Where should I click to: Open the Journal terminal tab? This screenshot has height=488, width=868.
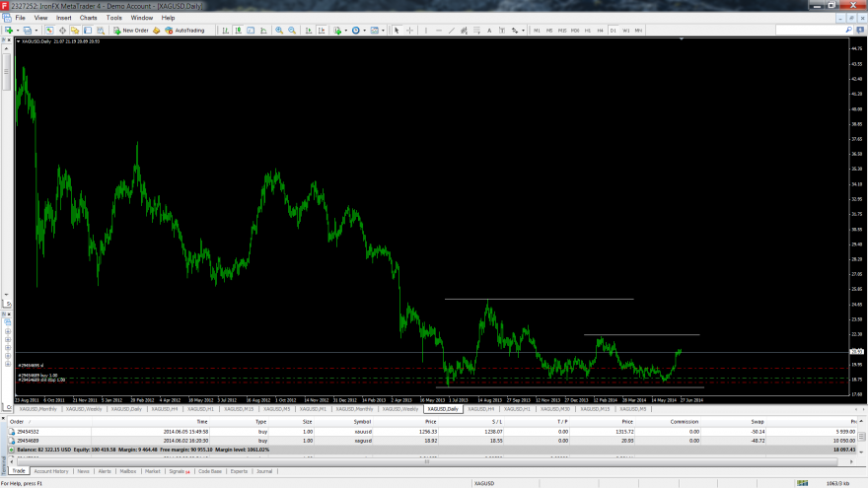tap(264, 471)
